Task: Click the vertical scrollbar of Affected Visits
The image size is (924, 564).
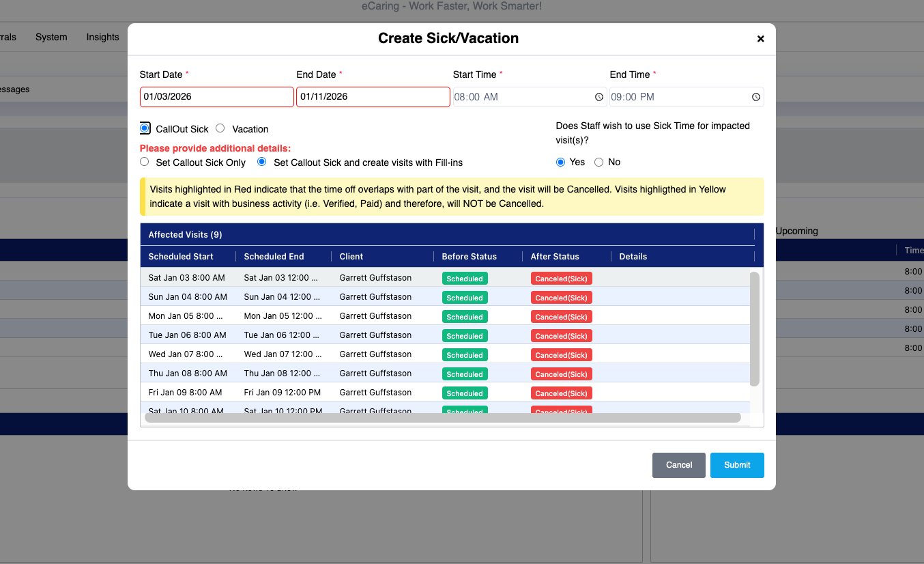Action: click(x=754, y=328)
